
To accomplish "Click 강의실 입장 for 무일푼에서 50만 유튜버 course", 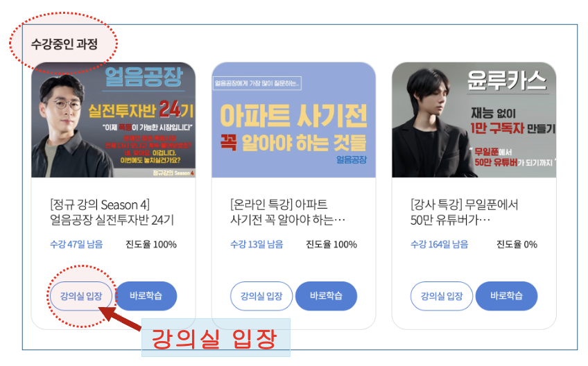I will pyautogui.click(x=442, y=296).
